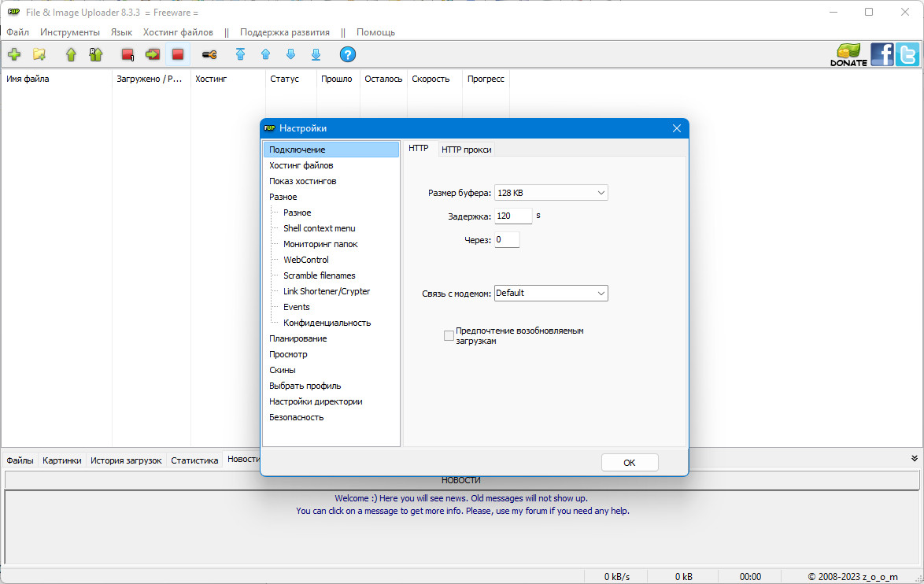Switch to the HTTP прокси tab
924x584 pixels.
466,150
